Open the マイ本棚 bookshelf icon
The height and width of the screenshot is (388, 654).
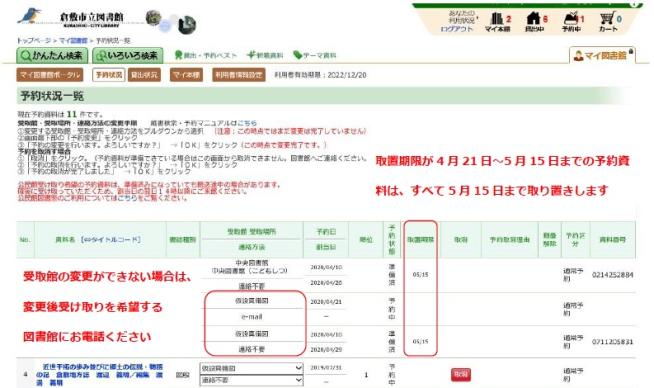tap(497, 22)
